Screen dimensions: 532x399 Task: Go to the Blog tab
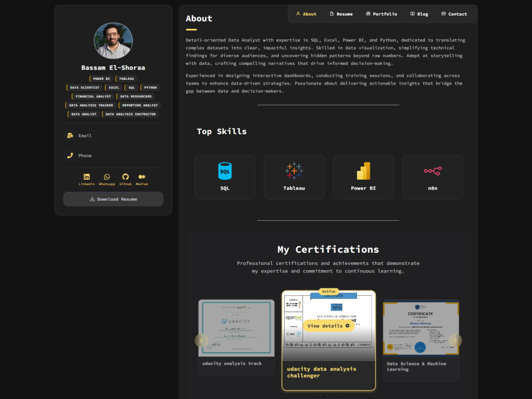(x=419, y=14)
